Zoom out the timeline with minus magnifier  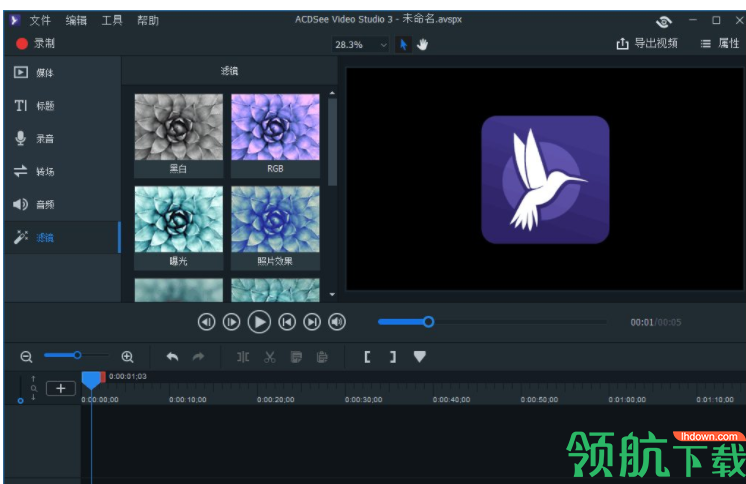click(x=26, y=356)
